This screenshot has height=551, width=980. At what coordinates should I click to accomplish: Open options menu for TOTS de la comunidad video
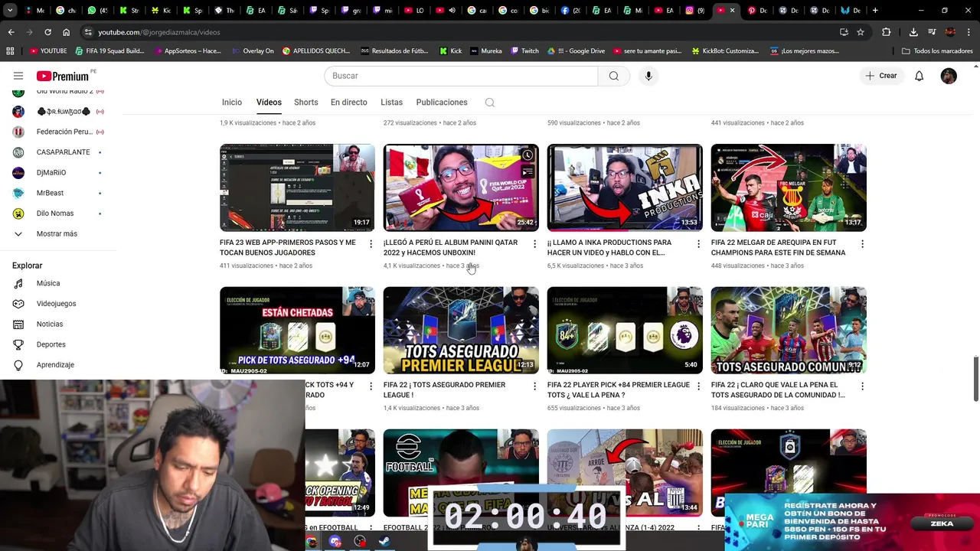862,386
